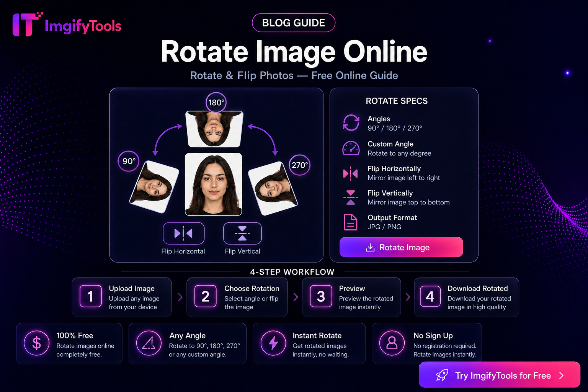Click the No Sign Up user icon
588x392 pixels.
coord(392,343)
